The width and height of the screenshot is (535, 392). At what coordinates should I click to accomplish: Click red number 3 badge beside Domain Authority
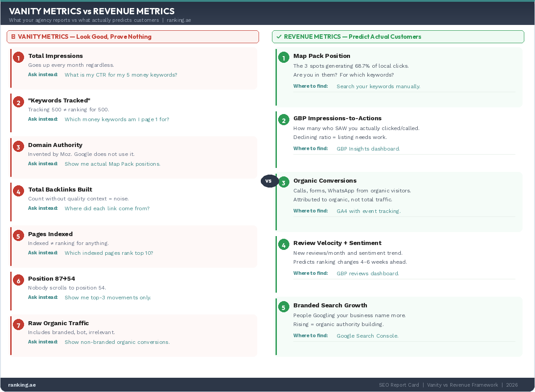[x=18, y=147]
